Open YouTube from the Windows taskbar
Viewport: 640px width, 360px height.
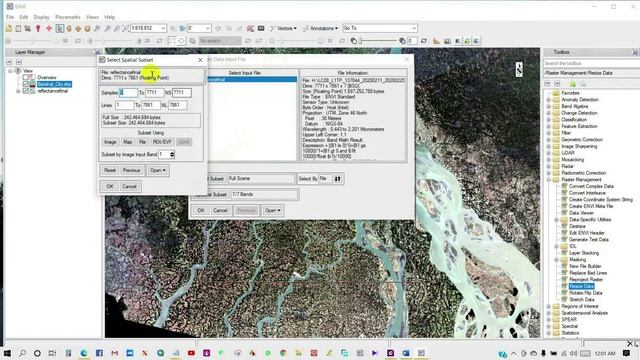click(x=191, y=353)
